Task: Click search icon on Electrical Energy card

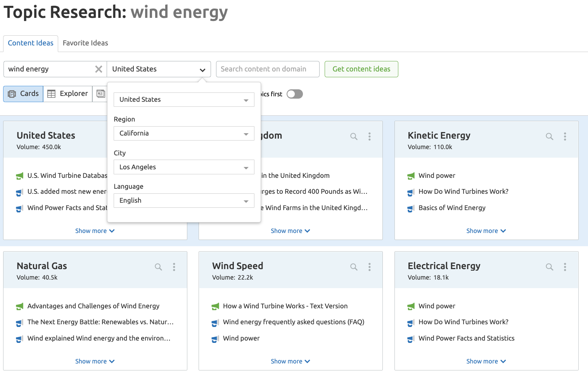Action: (x=549, y=267)
